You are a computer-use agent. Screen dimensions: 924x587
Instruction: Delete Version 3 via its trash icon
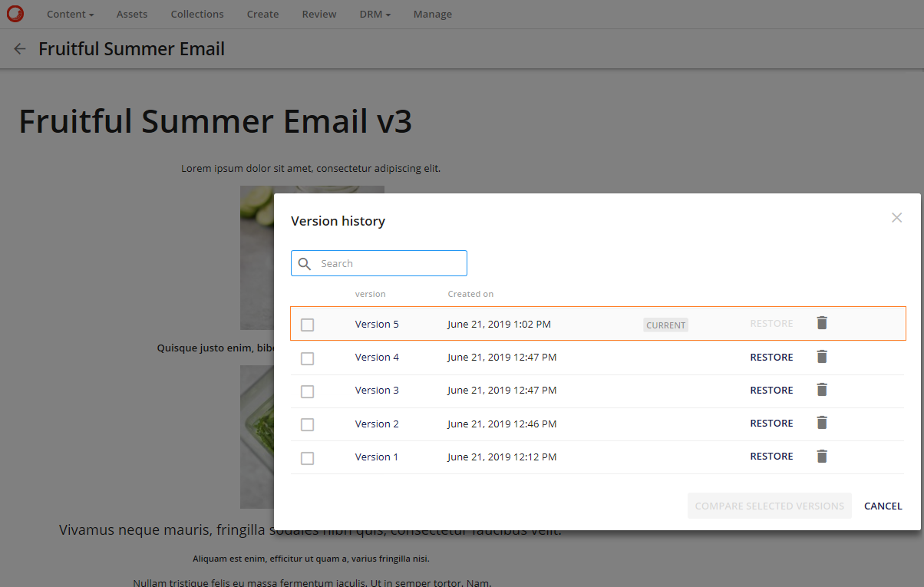pos(821,390)
